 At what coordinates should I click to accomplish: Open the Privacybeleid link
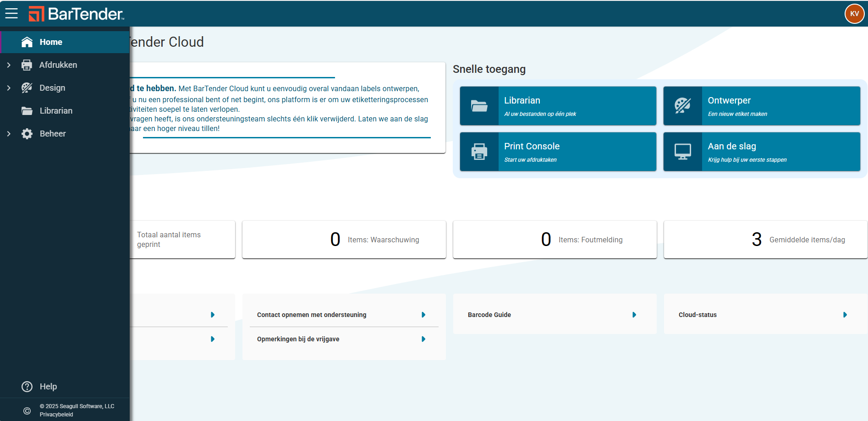[56, 415]
